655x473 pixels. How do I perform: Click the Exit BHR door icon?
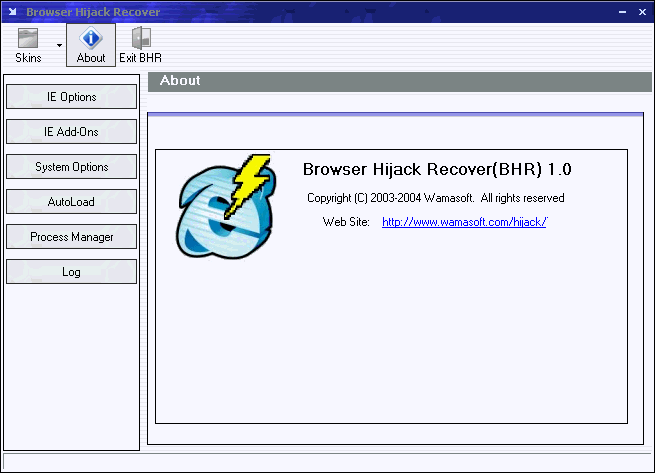click(141, 38)
